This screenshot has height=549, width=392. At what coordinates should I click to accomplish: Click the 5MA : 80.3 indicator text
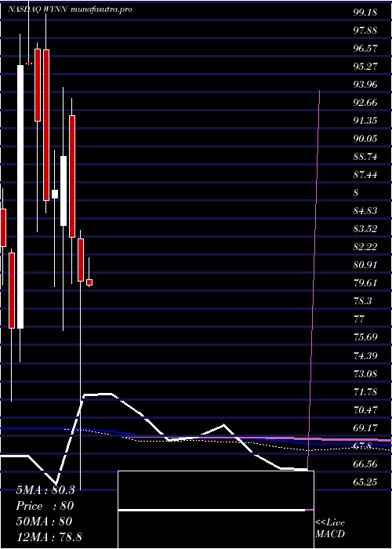(45, 490)
